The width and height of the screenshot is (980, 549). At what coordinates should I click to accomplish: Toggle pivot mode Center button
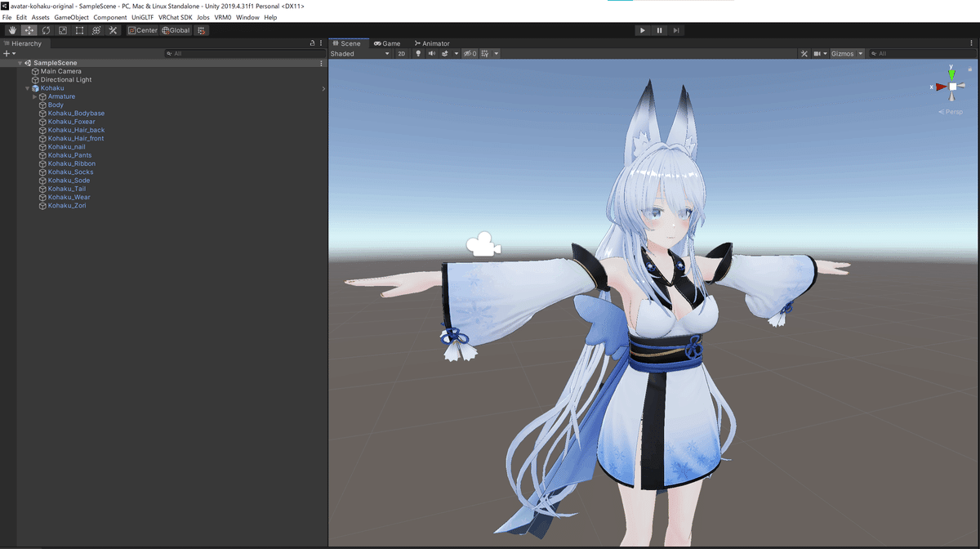coord(143,30)
